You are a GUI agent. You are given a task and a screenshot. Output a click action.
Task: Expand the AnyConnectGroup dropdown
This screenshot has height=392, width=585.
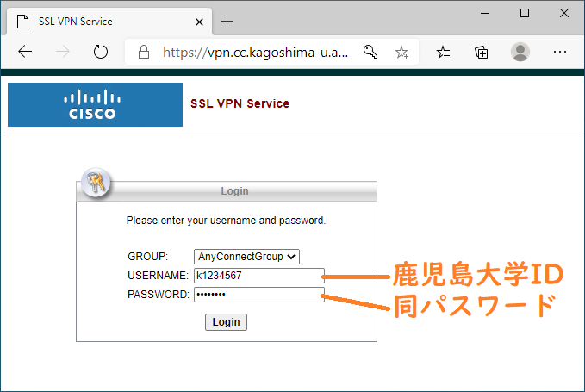pos(246,257)
